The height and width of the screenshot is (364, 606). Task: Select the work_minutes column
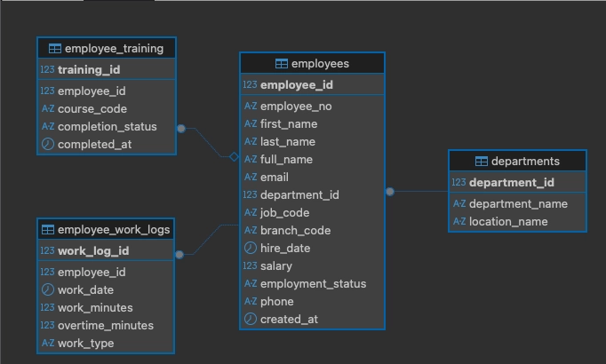[x=95, y=308]
